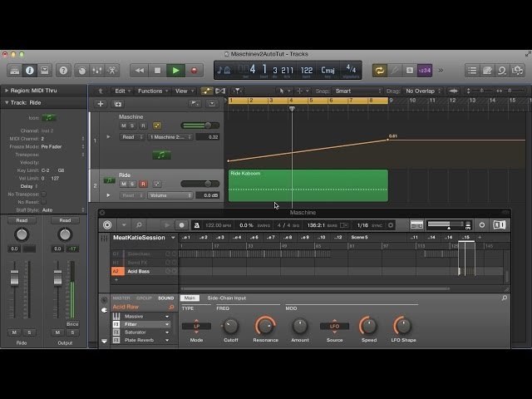
Task: Click the Duplicate Track icon
Action: [118, 104]
